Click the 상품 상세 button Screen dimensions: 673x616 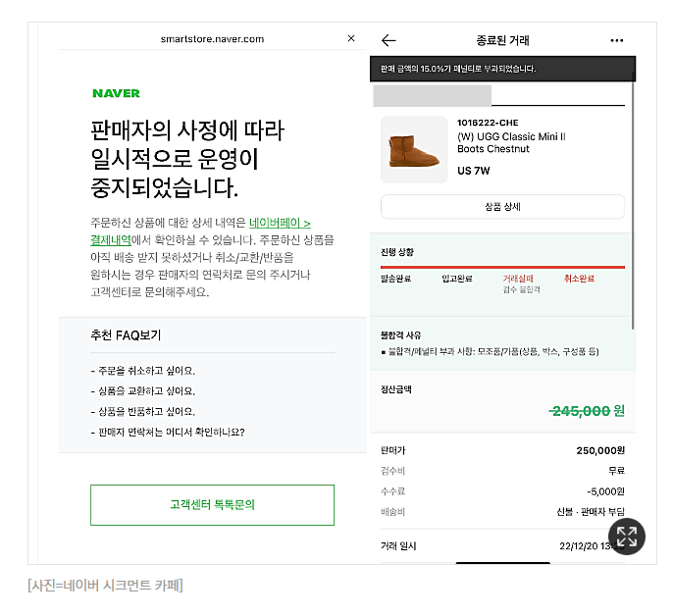tap(502, 207)
